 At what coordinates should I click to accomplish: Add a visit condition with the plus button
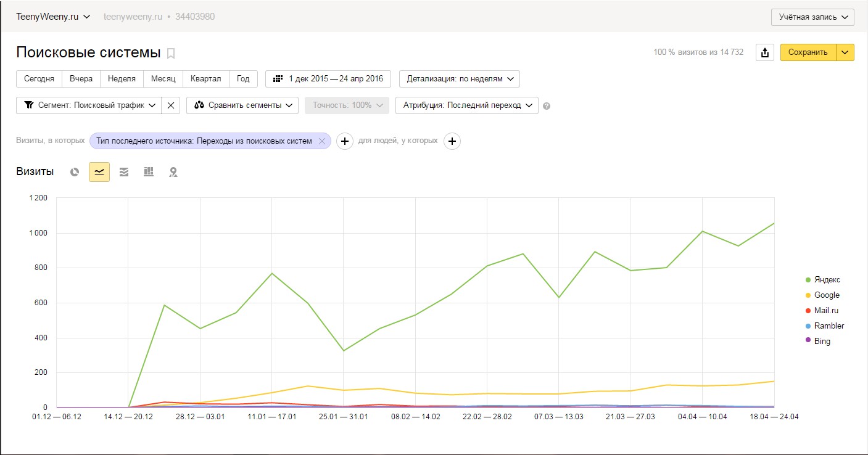point(344,141)
